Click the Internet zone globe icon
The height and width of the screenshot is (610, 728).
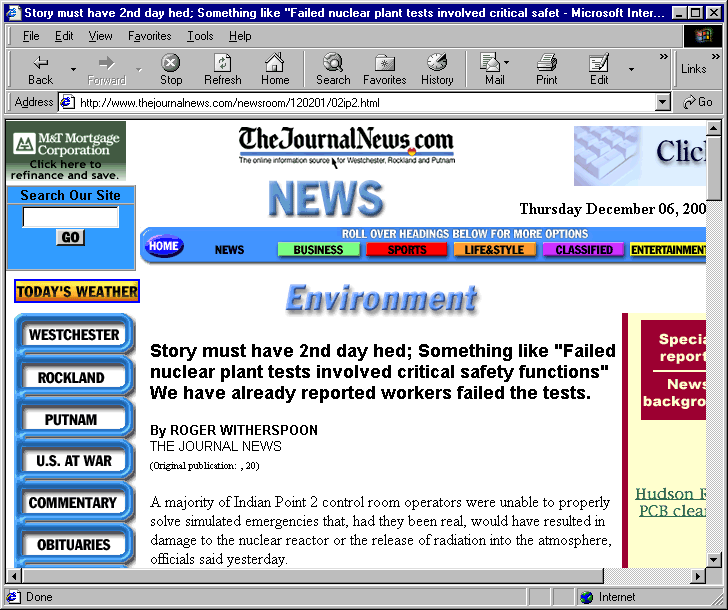[x=587, y=597]
